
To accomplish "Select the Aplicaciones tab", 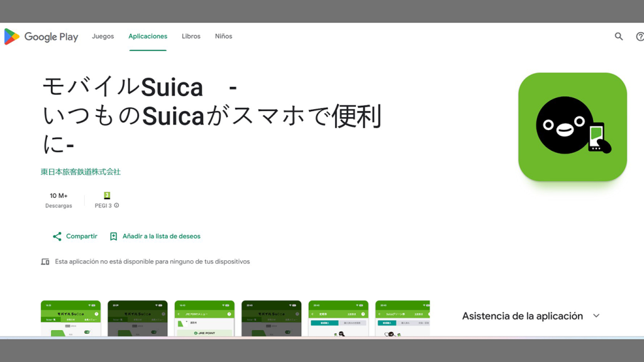I will click(x=148, y=36).
